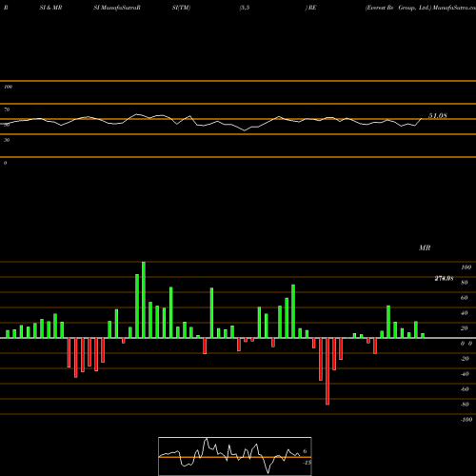Click the 'Everest Re Group, Ltd.' title text

tap(398, 8)
